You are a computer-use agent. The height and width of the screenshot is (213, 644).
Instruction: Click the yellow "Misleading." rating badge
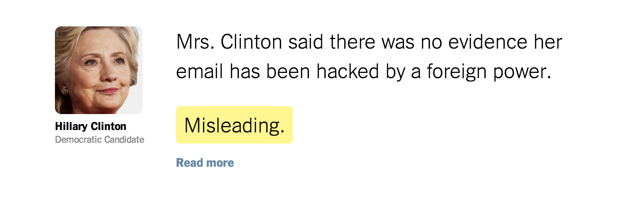[x=234, y=125]
